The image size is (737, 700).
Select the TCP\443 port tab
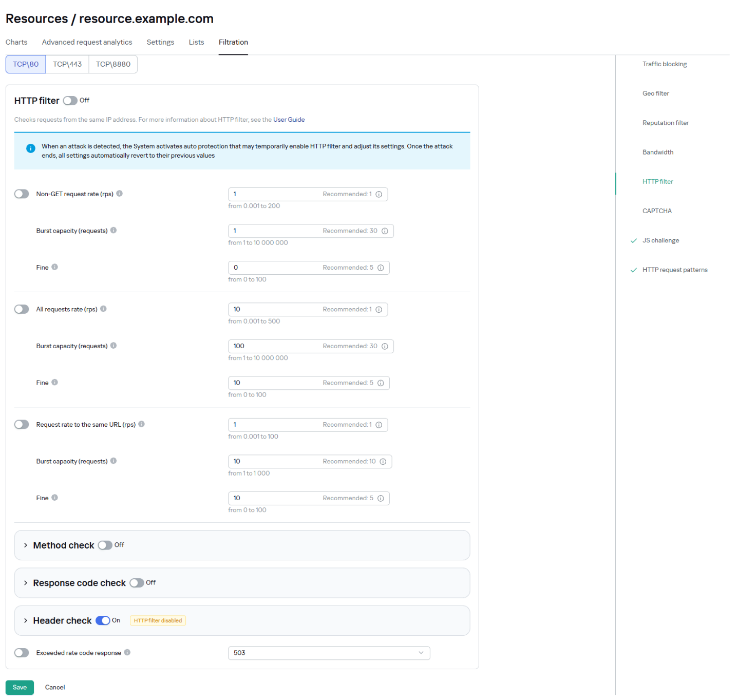click(67, 64)
